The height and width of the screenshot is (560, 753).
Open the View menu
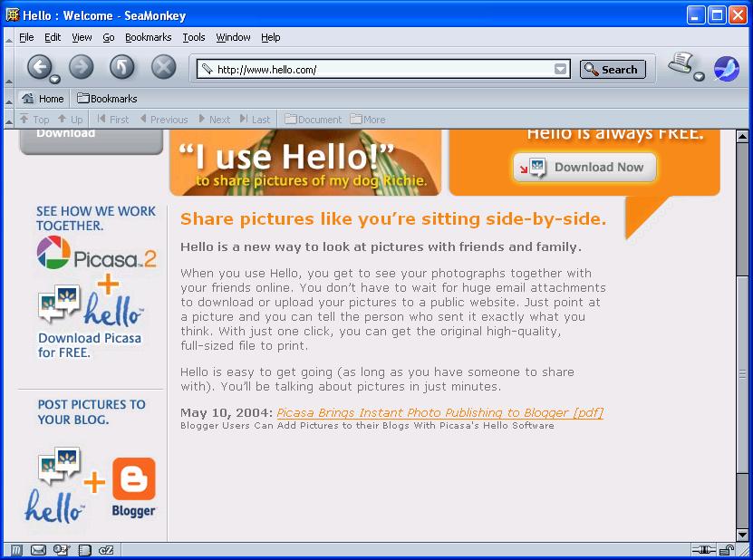pyautogui.click(x=82, y=37)
